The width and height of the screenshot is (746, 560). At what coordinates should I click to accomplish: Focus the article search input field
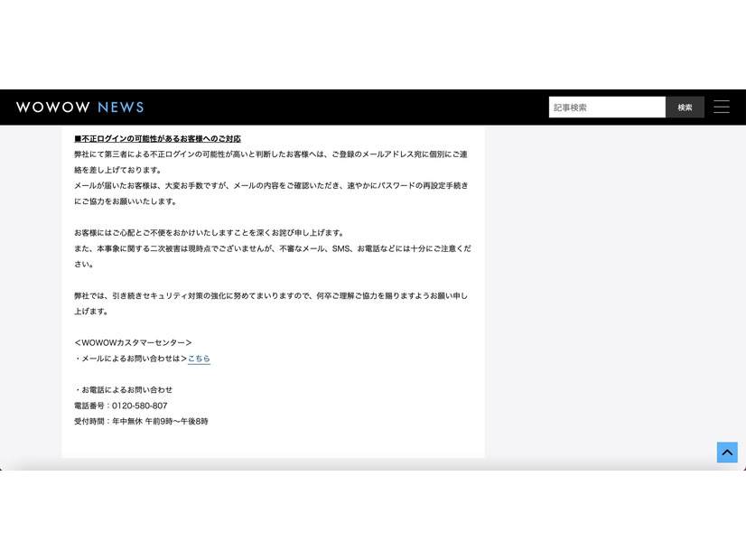607,107
